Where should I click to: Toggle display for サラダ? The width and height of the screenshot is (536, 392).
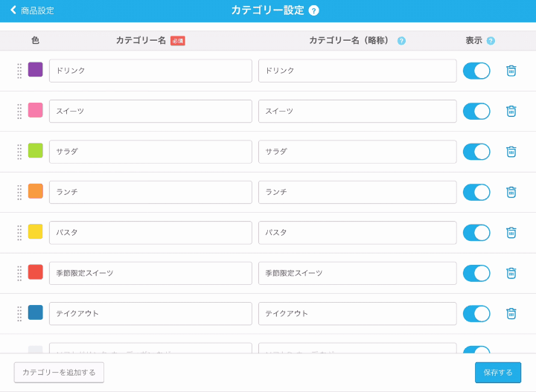[476, 152]
